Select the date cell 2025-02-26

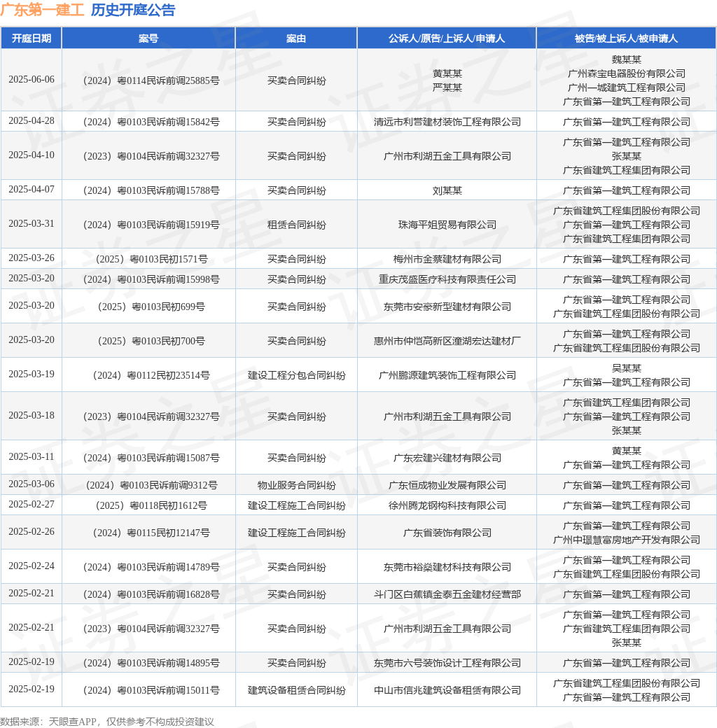point(31,532)
